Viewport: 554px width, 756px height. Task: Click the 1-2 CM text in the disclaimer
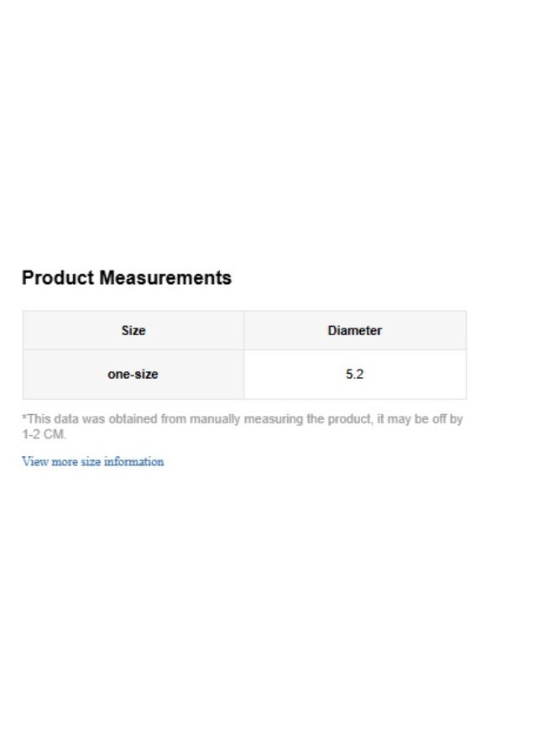(43, 435)
